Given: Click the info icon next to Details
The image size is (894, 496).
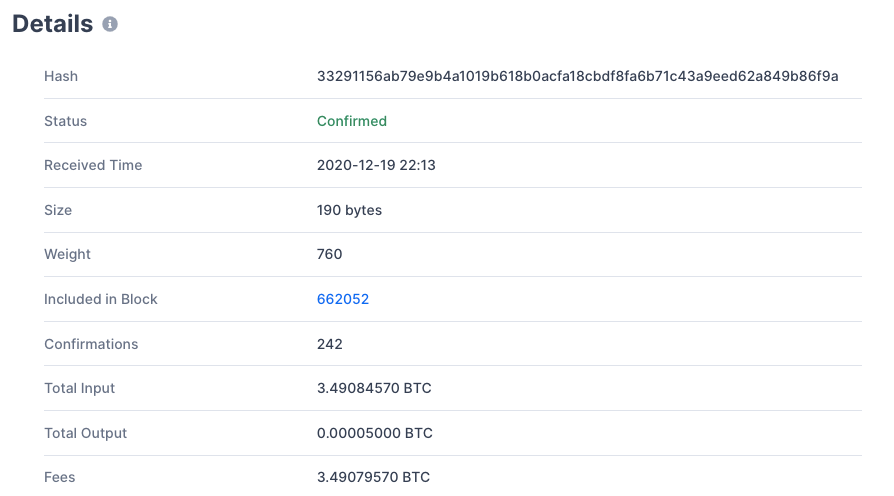Looking at the screenshot, I should click(110, 24).
